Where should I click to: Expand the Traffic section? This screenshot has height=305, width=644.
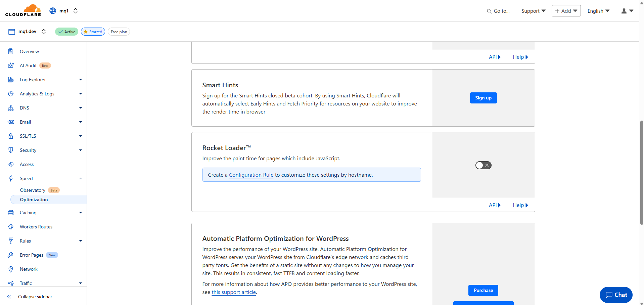pos(81,283)
